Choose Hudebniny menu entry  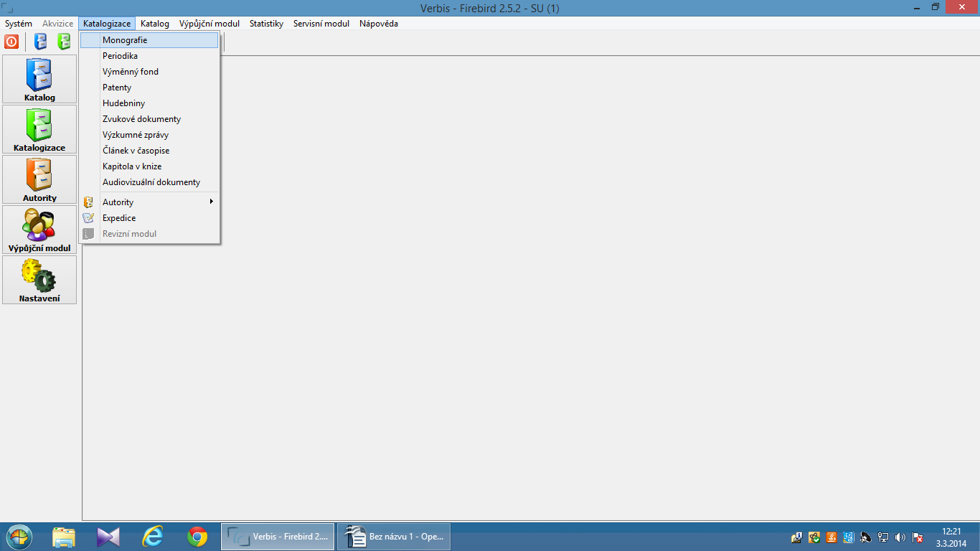click(149, 103)
